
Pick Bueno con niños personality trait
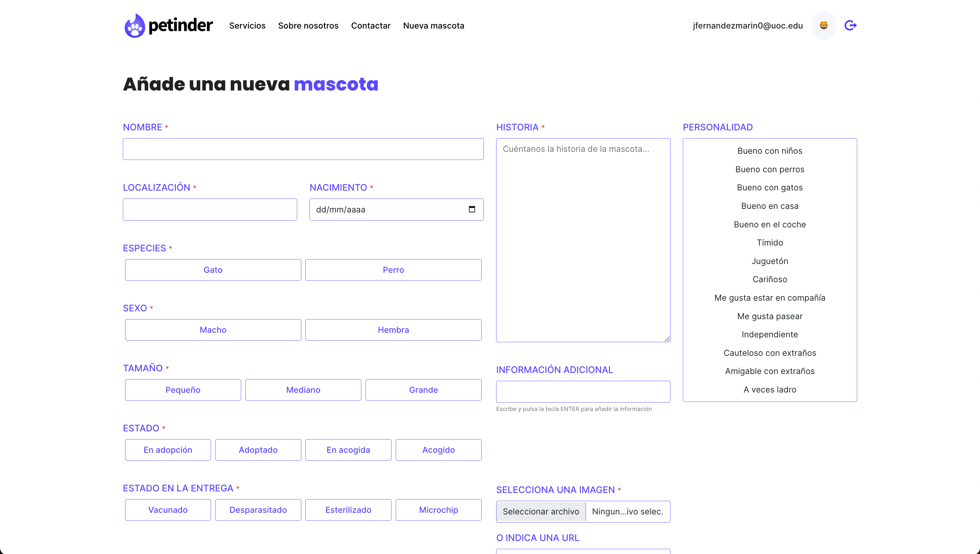pos(769,151)
